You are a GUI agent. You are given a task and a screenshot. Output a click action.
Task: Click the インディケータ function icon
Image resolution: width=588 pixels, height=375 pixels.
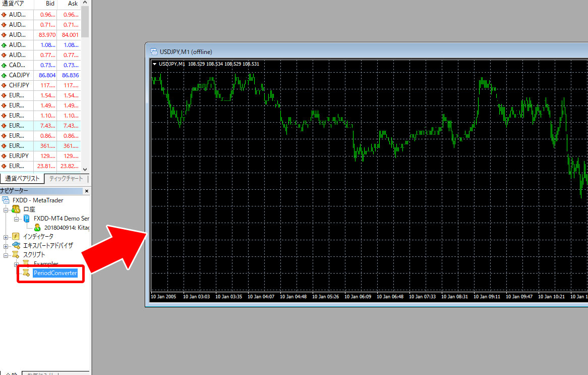tap(16, 237)
